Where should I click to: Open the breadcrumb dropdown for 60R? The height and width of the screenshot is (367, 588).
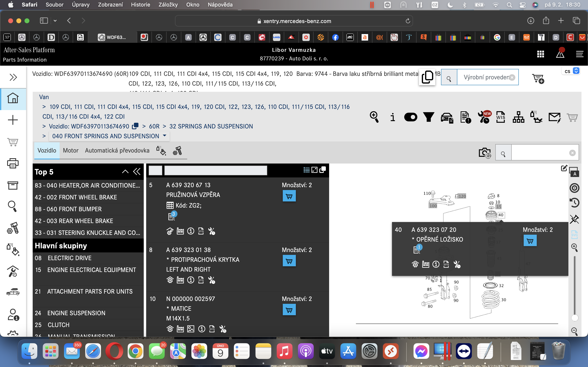tap(154, 126)
